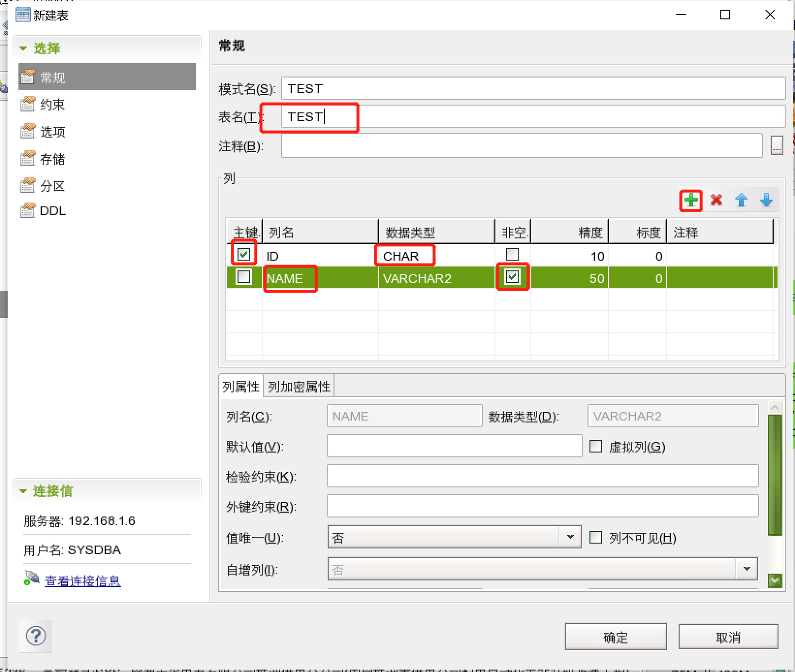Move column up with the up arrow
795x672 pixels.
point(741,200)
